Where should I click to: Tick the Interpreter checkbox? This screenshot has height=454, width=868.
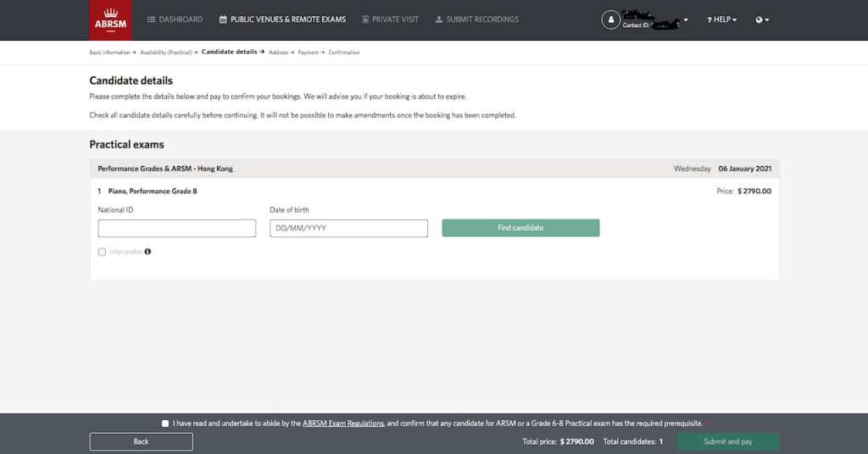click(103, 252)
